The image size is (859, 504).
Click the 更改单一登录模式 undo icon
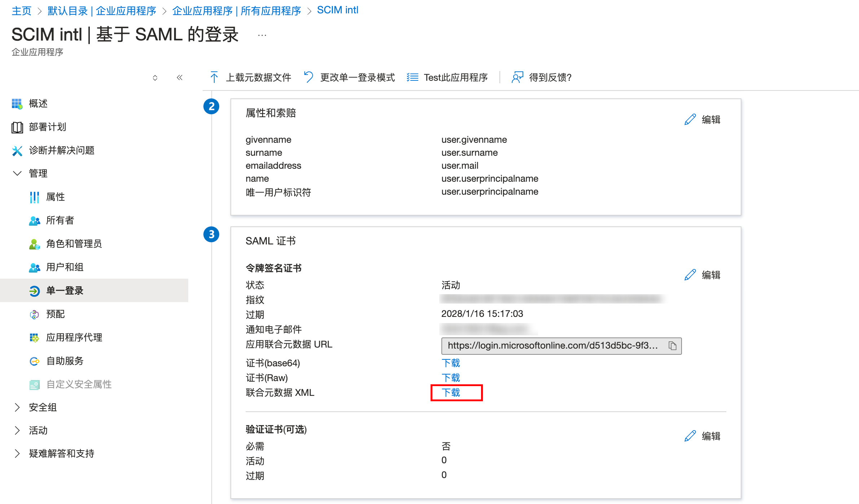coord(309,77)
